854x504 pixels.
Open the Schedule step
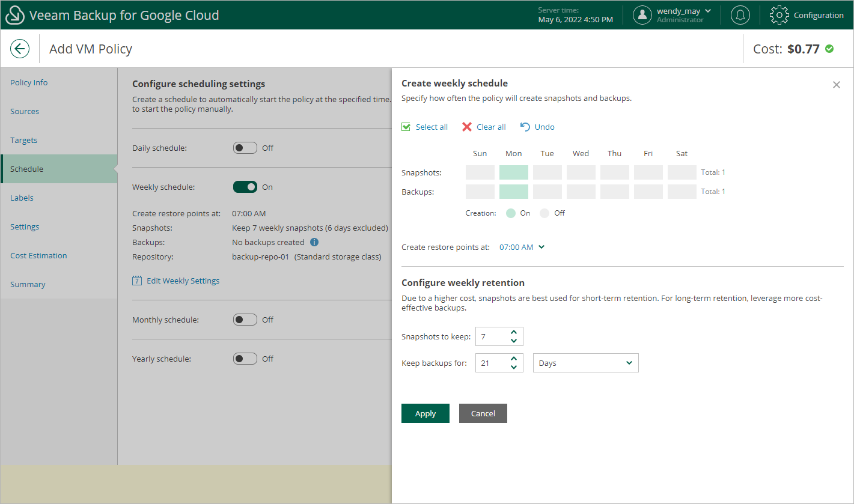click(x=59, y=169)
